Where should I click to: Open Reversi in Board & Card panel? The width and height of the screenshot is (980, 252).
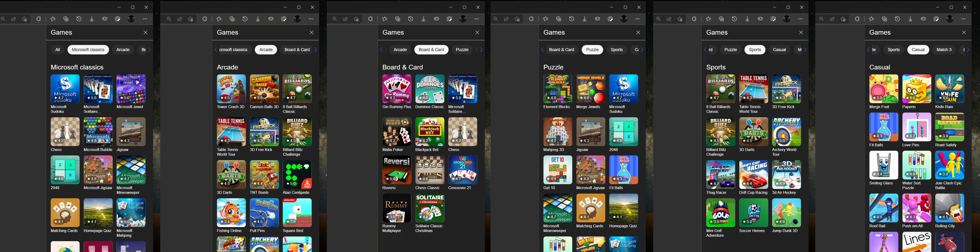[x=397, y=173]
